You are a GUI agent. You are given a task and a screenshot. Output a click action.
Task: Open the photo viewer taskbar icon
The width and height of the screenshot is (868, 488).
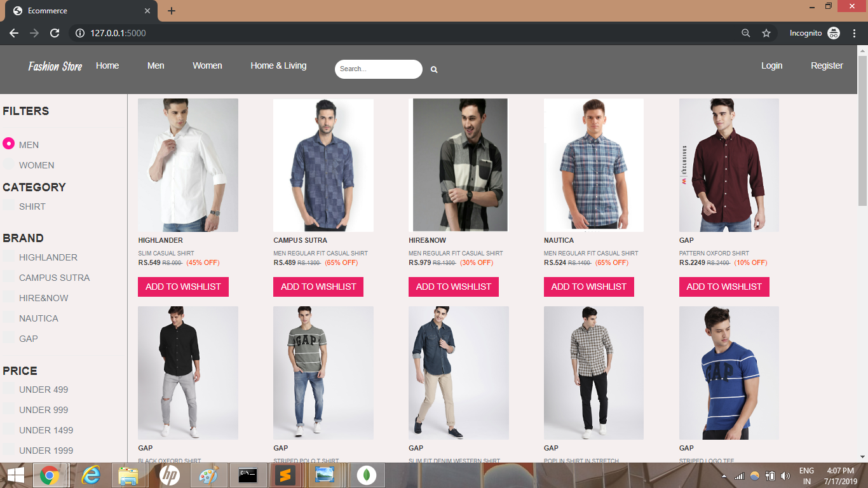click(x=325, y=475)
